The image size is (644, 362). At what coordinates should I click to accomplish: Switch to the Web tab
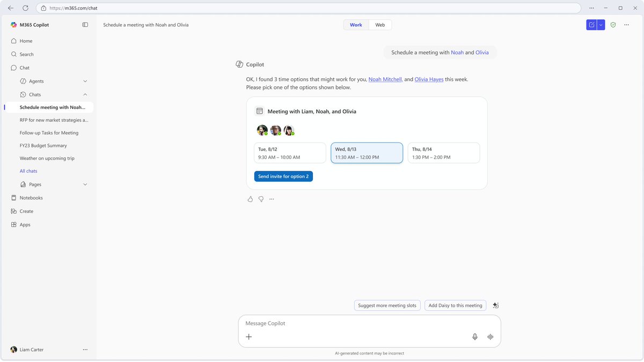380,25
